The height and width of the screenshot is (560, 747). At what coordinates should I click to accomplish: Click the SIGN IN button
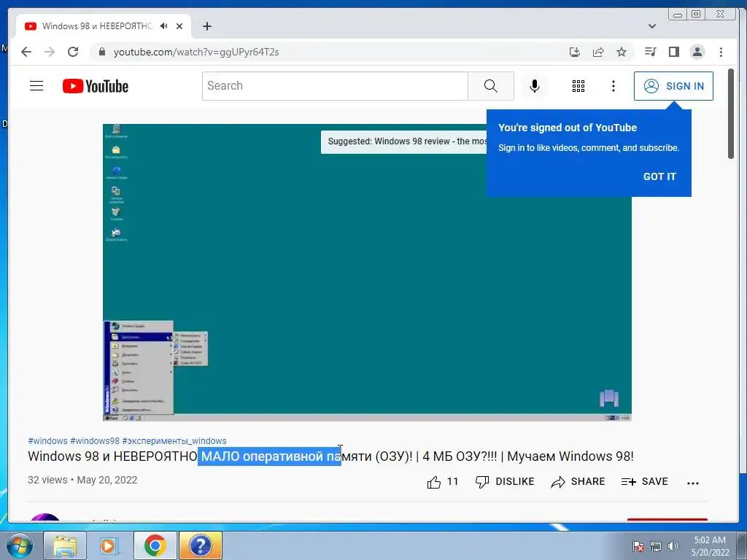pyautogui.click(x=673, y=86)
